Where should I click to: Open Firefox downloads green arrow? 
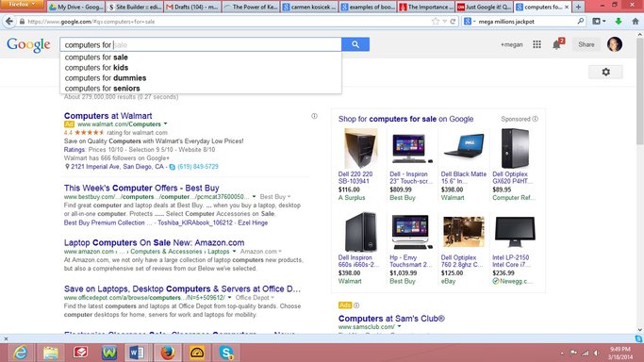click(619, 22)
